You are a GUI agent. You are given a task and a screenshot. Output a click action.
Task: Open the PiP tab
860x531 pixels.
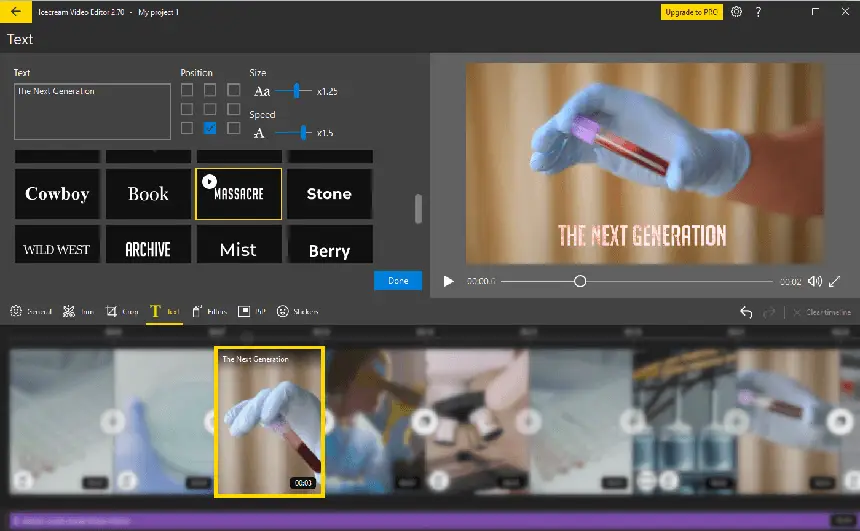(252, 312)
